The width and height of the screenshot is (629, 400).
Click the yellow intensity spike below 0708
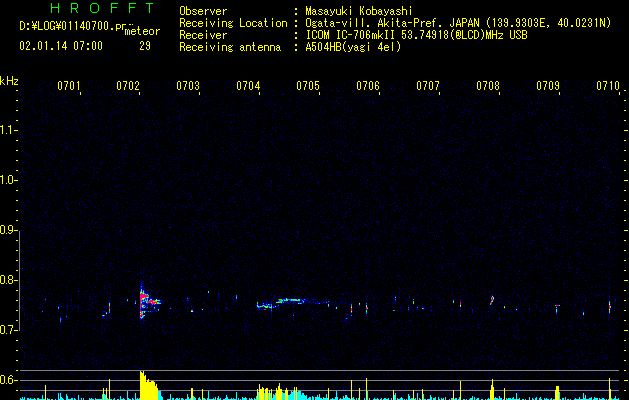492,390
